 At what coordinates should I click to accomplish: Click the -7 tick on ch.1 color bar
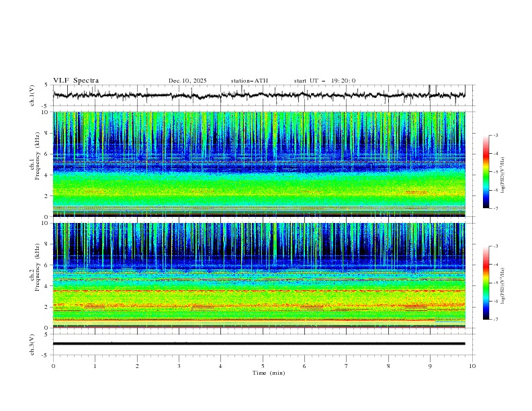495,208
